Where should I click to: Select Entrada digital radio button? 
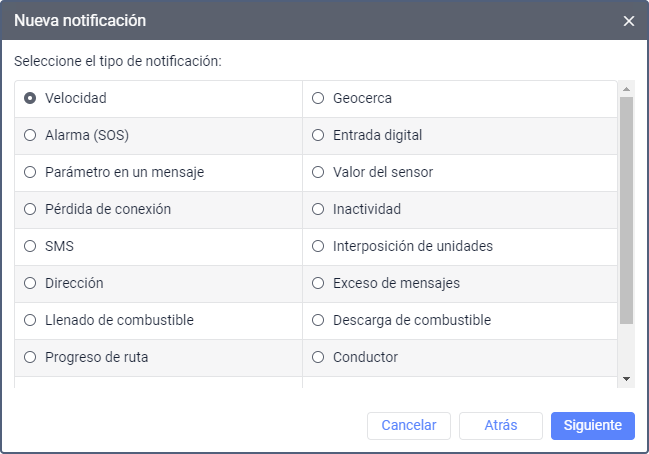tap(318, 135)
